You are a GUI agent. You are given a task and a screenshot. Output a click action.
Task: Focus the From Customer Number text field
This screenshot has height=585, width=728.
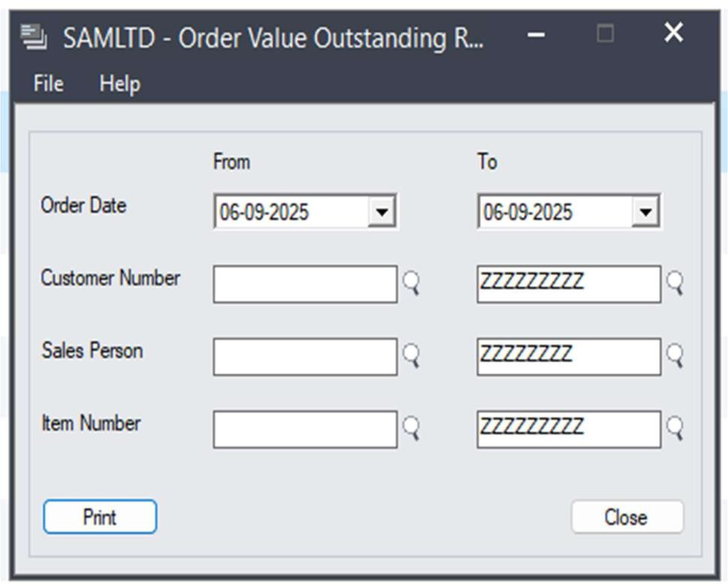click(305, 283)
